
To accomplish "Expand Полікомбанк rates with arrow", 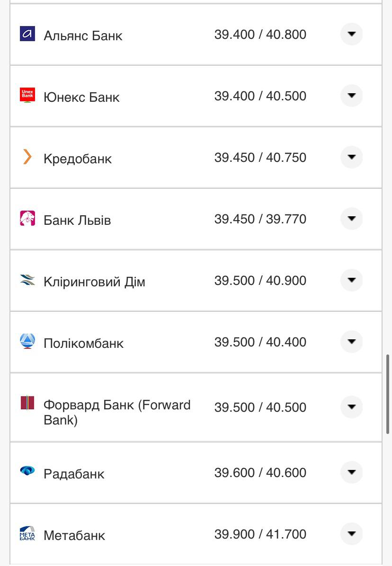I will click(x=351, y=342).
